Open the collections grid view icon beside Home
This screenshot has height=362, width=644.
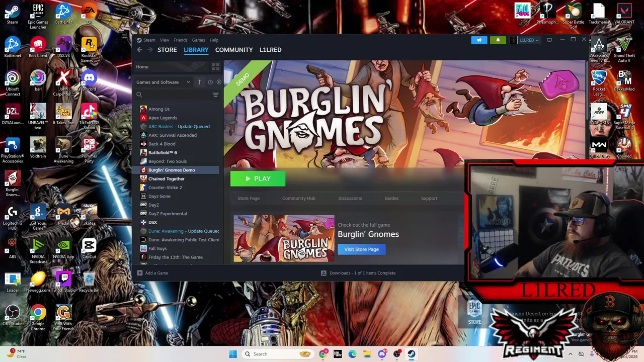(215, 67)
